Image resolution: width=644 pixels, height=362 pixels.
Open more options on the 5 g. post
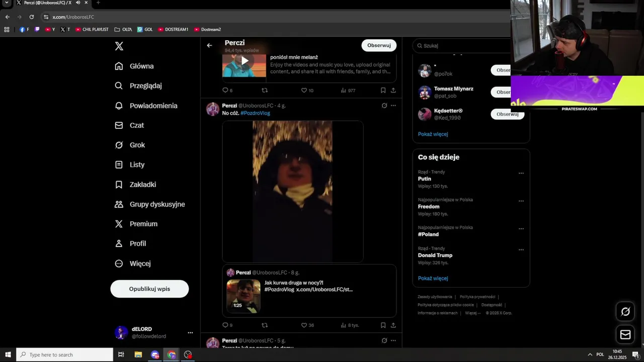tap(393, 340)
